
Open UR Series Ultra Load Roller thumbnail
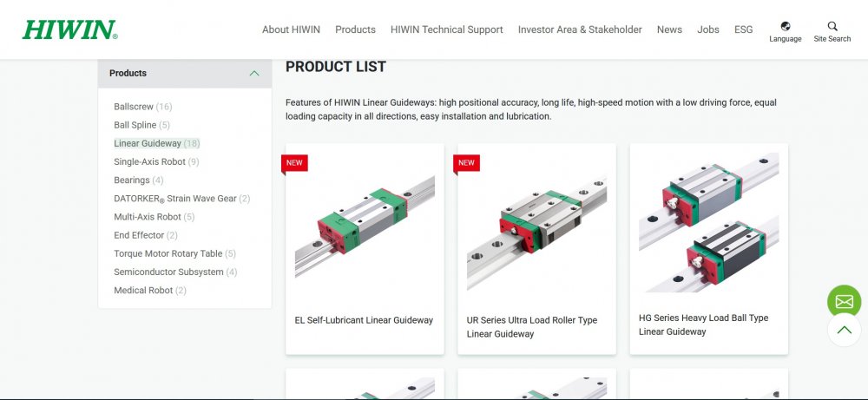[x=536, y=227]
